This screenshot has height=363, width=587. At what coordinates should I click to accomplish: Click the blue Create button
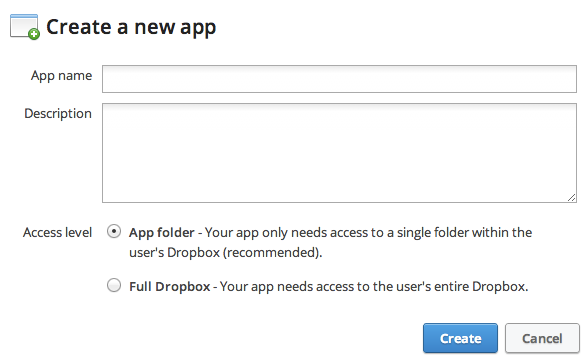(460, 338)
